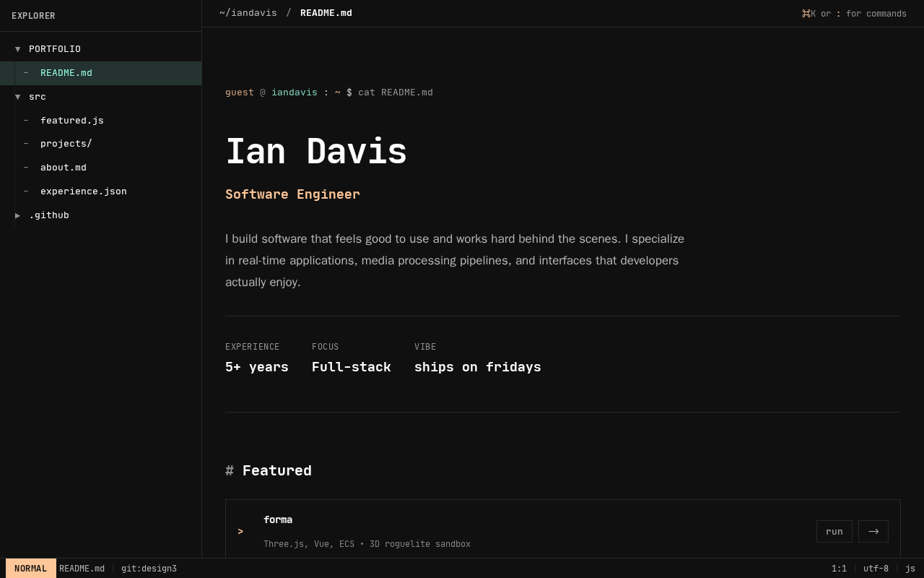The height and width of the screenshot is (578, 924).
Task: Click the 1:1 cursor position indicator
Action: tap(839, 569)
